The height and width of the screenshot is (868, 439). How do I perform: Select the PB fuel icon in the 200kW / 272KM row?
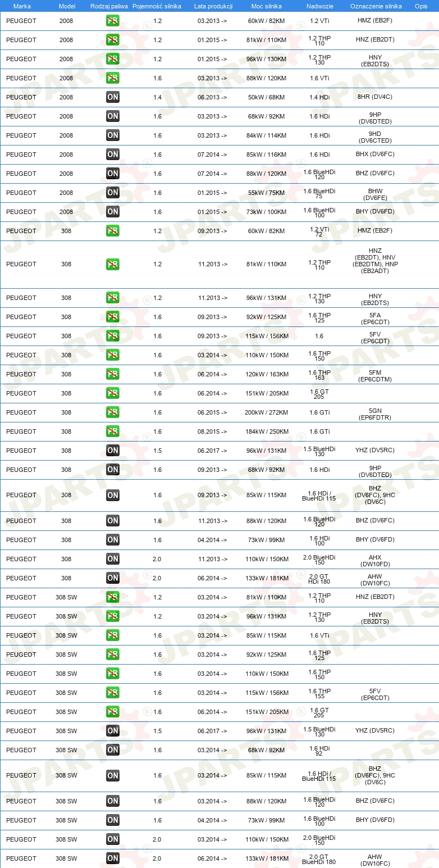tap(113, 412)
